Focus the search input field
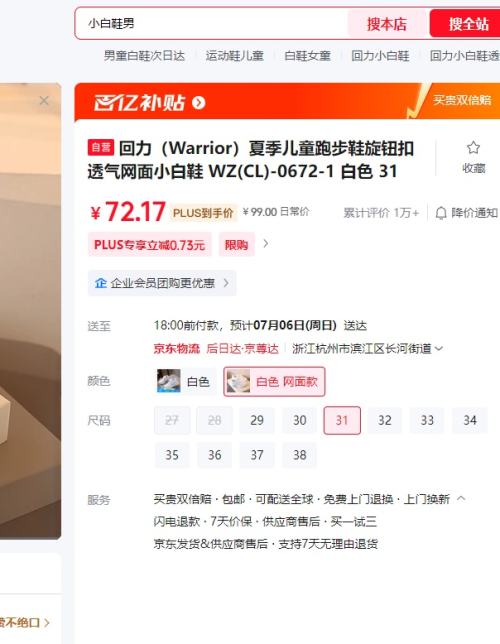 212,23
